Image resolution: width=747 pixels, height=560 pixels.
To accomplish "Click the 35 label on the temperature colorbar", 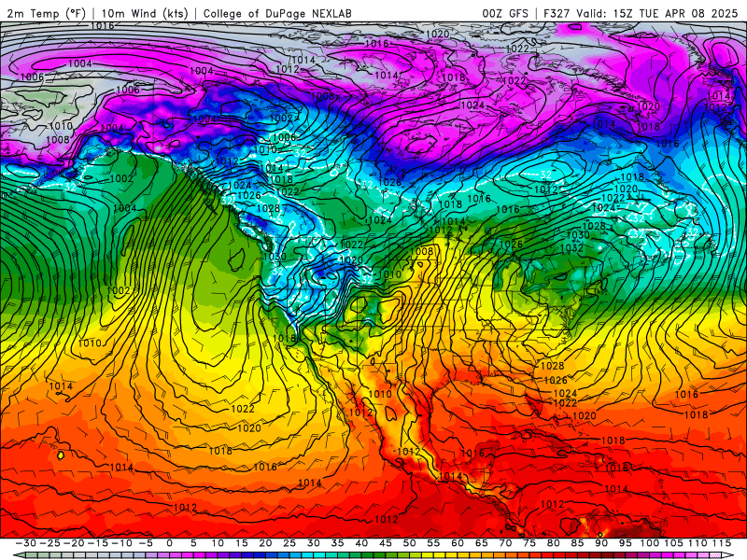I will coord(337,543).
